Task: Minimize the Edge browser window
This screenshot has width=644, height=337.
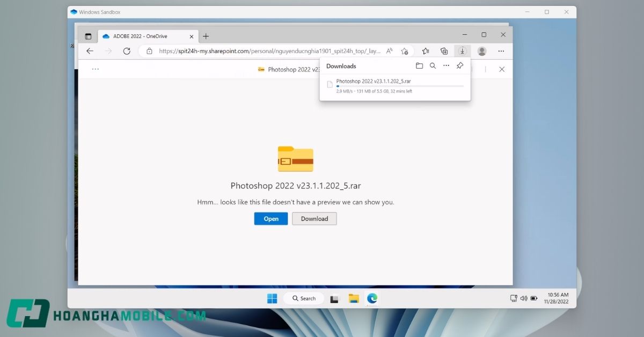Action: (464, 34)
